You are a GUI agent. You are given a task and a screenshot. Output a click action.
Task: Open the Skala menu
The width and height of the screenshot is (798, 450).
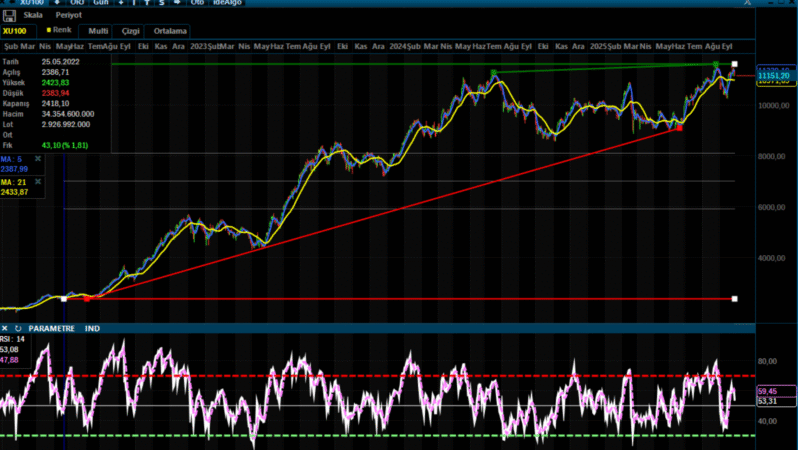click(x=31, y=17)
